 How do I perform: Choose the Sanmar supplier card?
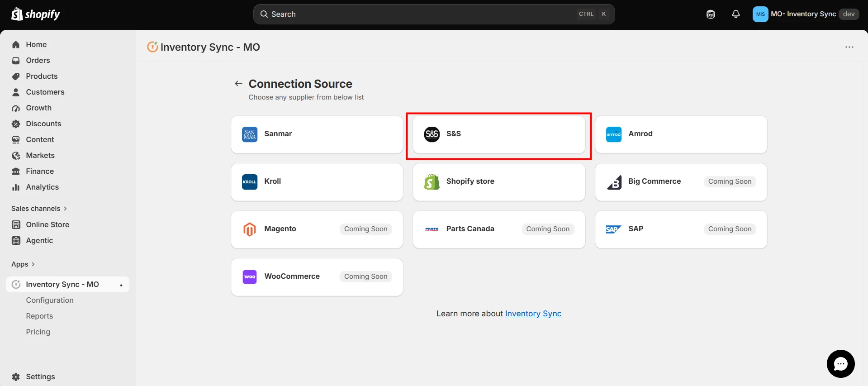pyautogui.click(x=317, y=134)
